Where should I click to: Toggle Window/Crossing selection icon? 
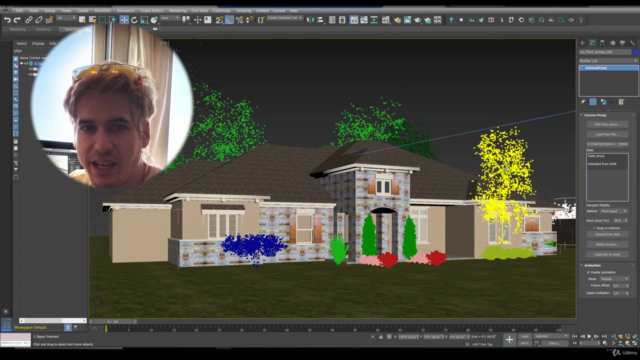click(x=112, y=20)
